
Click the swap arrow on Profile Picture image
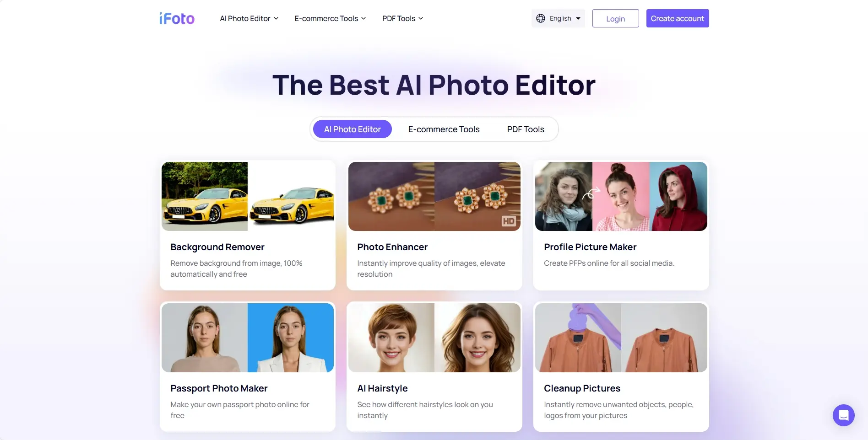591,193
